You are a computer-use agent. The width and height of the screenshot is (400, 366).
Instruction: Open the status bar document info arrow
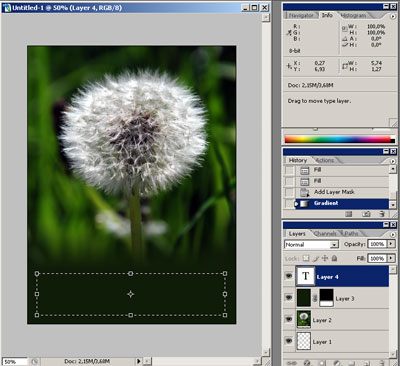(x=139, y=361)
